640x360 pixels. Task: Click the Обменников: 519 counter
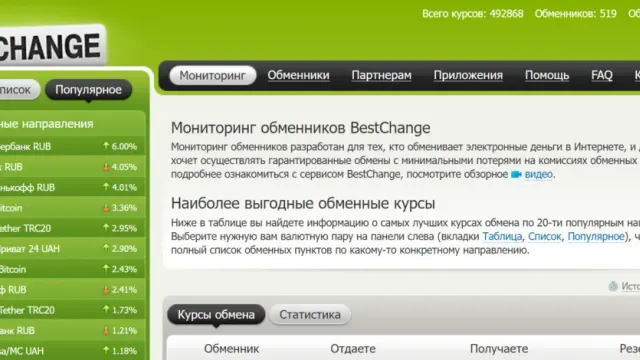576,14
